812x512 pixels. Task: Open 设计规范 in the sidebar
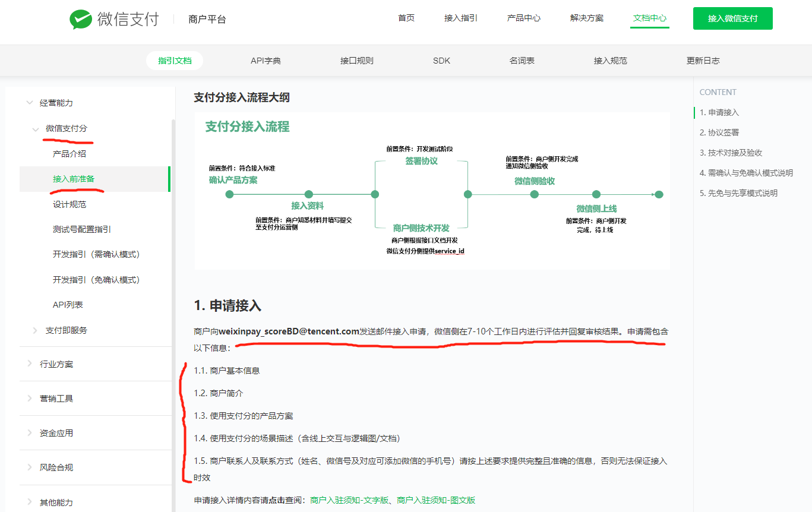[69, 204]
